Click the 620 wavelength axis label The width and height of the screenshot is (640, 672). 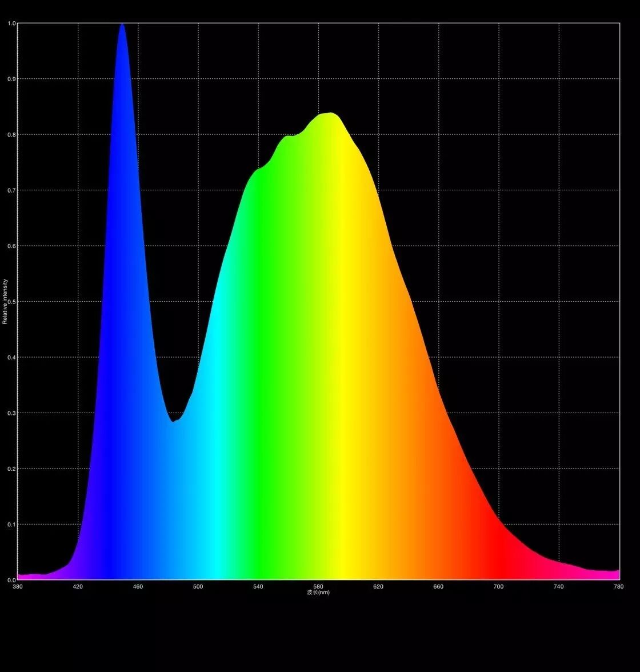(x=378, y=587)
